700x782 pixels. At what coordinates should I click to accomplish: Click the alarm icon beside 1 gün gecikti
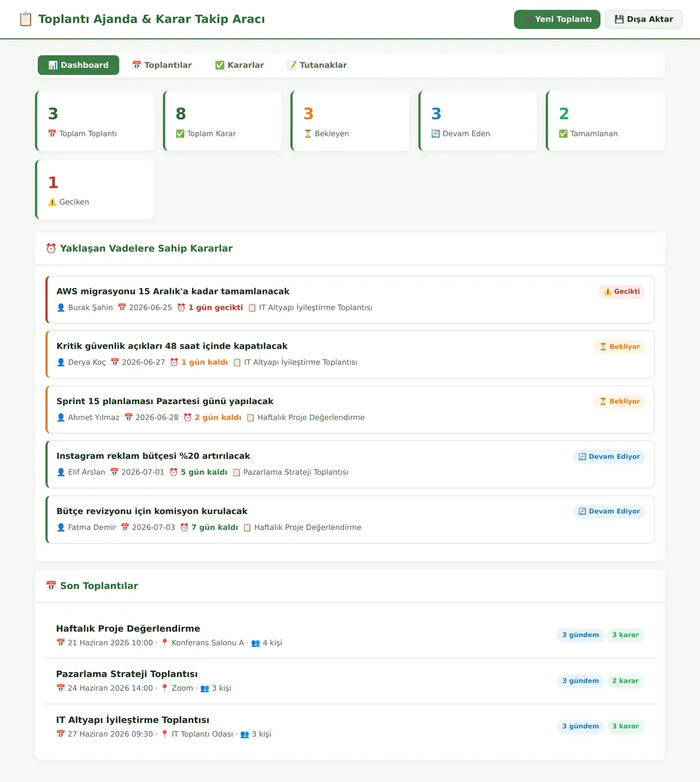(x=181, y=308)
